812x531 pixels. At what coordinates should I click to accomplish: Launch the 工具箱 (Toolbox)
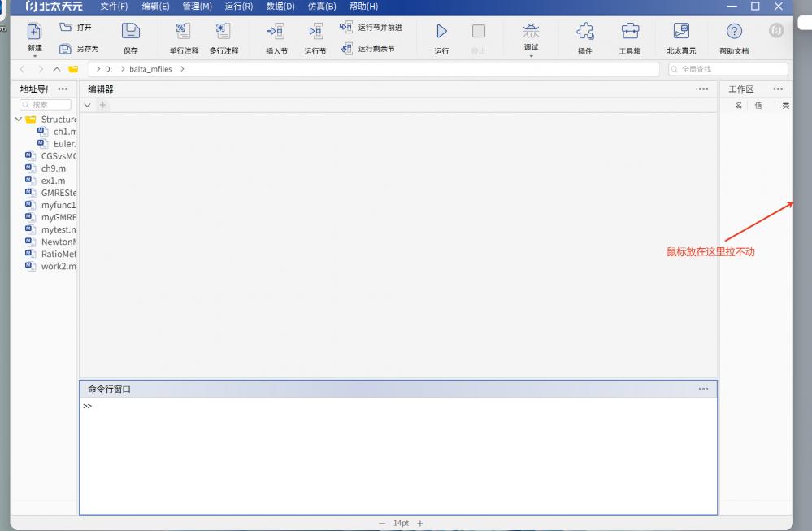pos(631,37)
